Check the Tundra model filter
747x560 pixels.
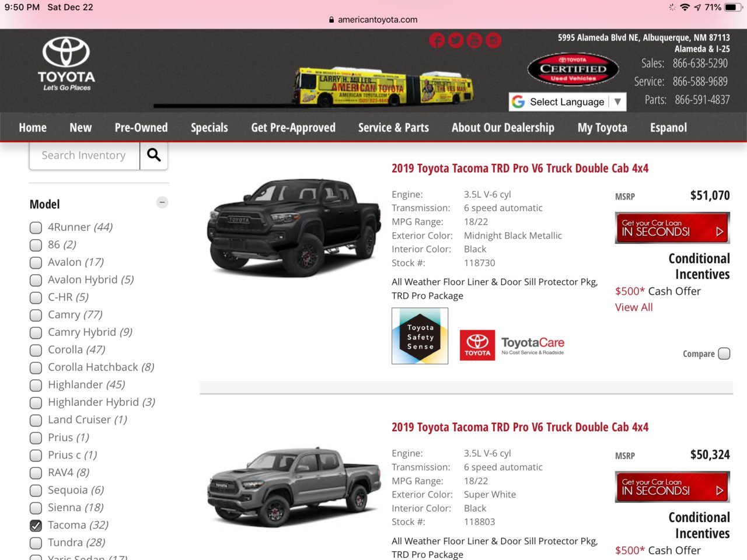(x=36, y=543)
